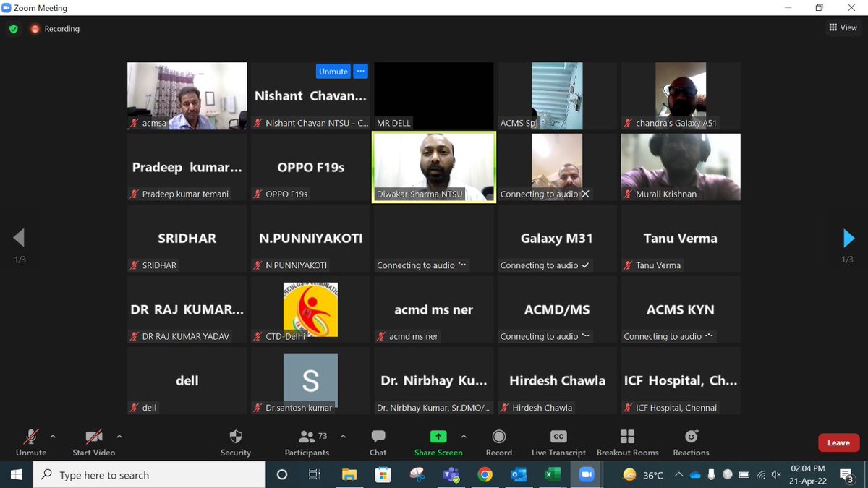Viewport: 868px width, 488px height.
Task: Click the taskbar search box
Action: [150, 475]
